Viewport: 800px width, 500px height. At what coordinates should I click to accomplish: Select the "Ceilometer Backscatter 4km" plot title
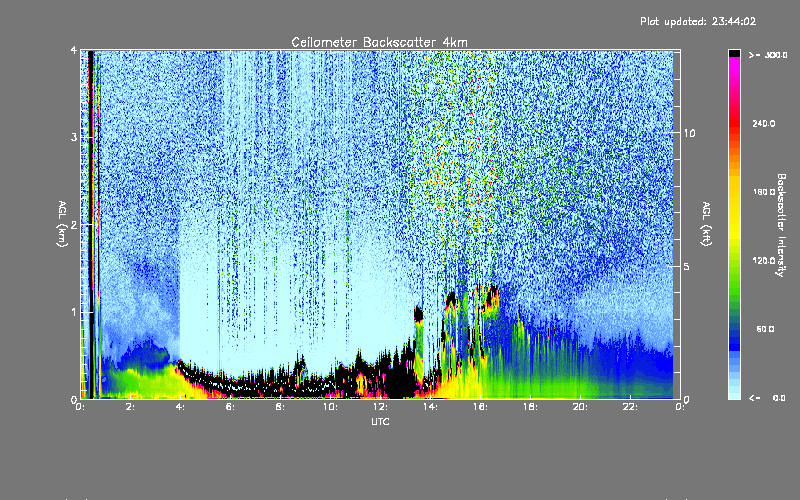[x=379, y=42]
